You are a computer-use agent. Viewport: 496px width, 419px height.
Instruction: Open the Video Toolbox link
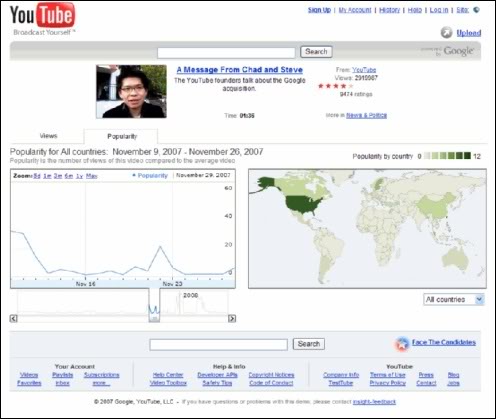(x=168, y=383)
